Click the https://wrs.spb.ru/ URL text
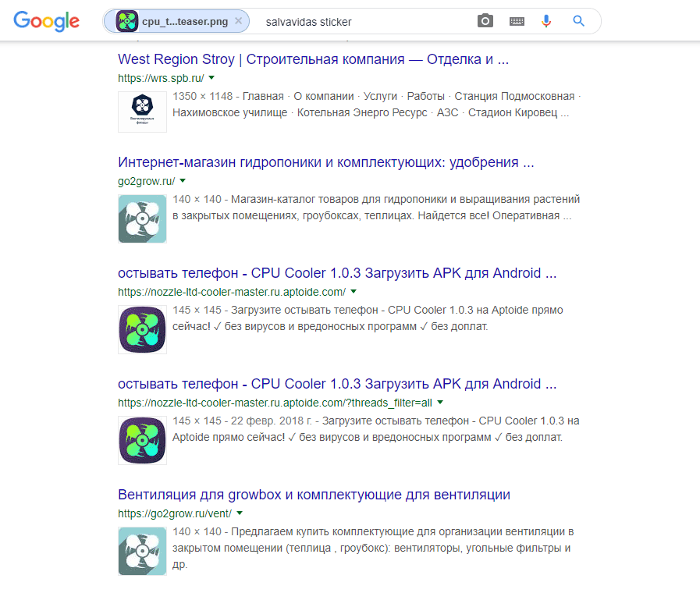The height and width of the screenshot is (593, 700). coord(161,78)
